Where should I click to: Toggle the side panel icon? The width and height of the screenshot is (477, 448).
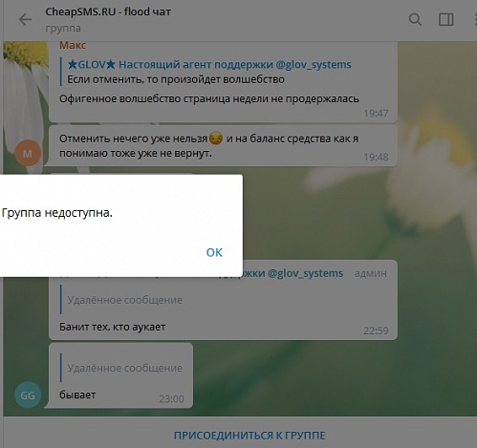pyautogui.click(x=445, y=20)
